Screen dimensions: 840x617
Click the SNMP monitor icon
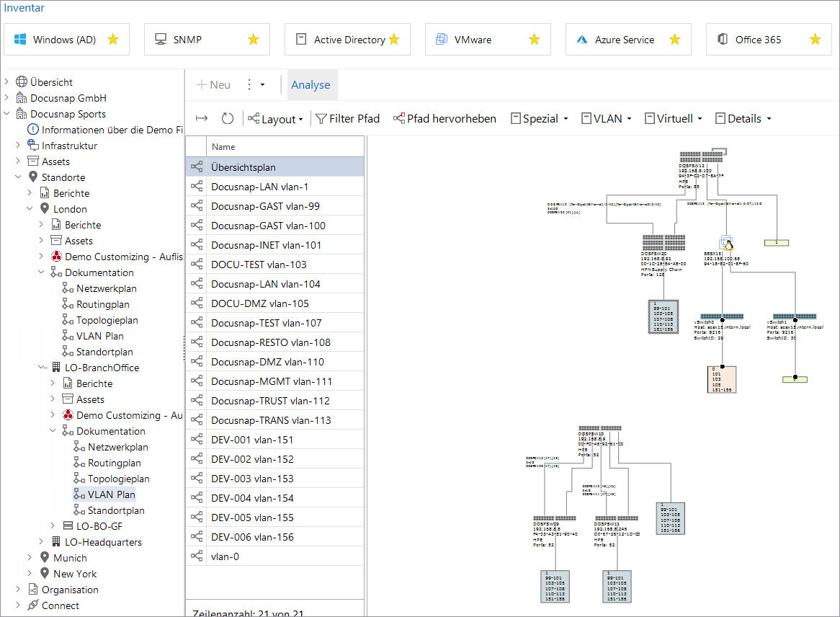(x=161, y=39)
